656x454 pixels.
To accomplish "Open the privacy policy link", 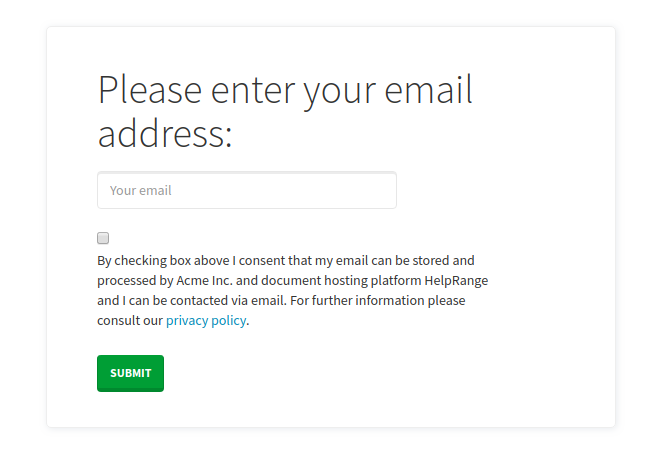I will tap(206, 321).
